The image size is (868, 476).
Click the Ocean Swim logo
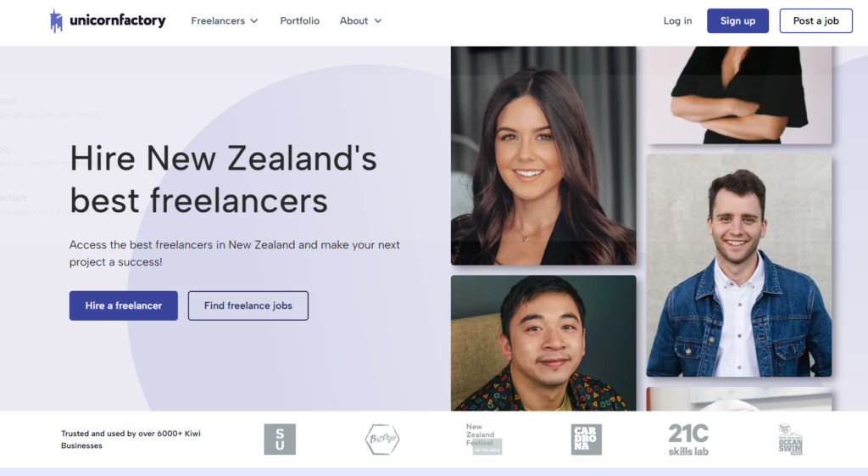791,440
